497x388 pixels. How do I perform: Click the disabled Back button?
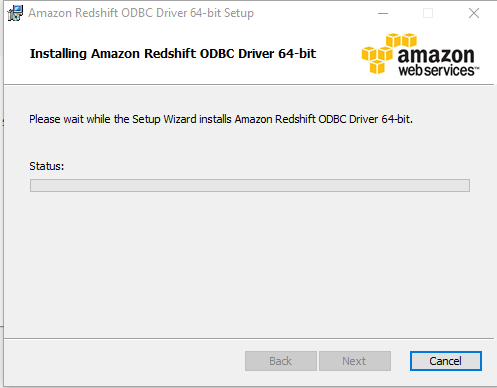tap(281, 361)
